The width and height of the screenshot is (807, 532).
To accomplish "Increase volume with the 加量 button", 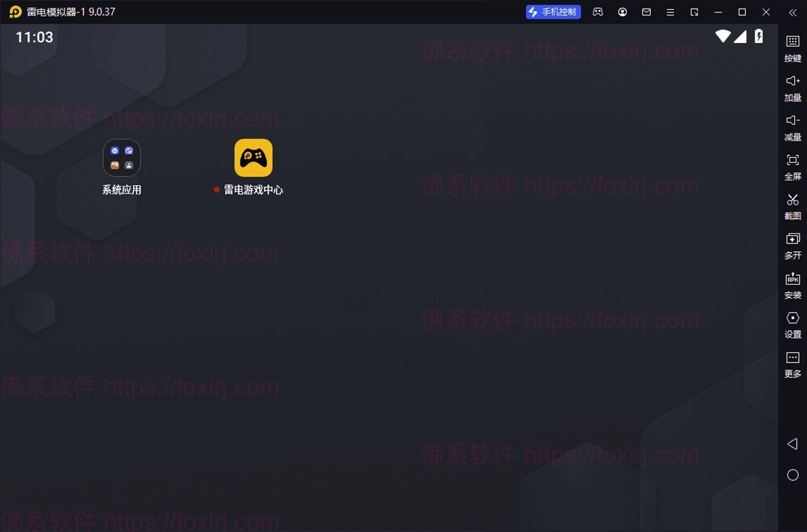I will (x=793, y=87).
